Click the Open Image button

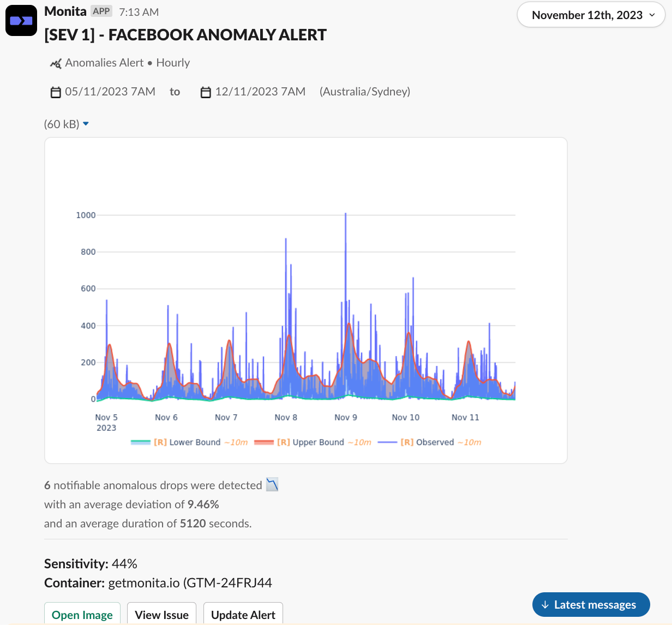(x=82, y=615)
